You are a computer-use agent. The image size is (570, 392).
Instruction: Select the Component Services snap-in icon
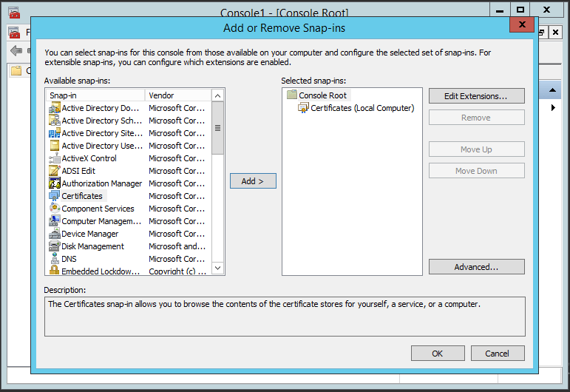click(54, 209)
